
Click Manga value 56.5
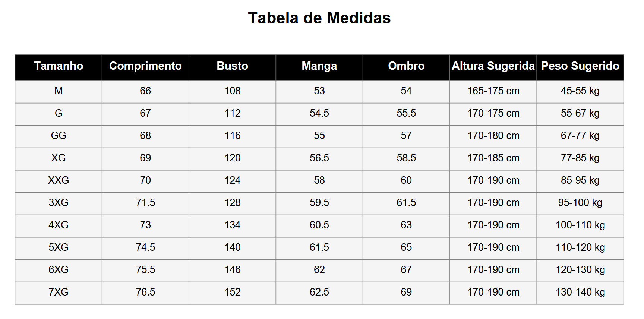click(x=319, y=158)
